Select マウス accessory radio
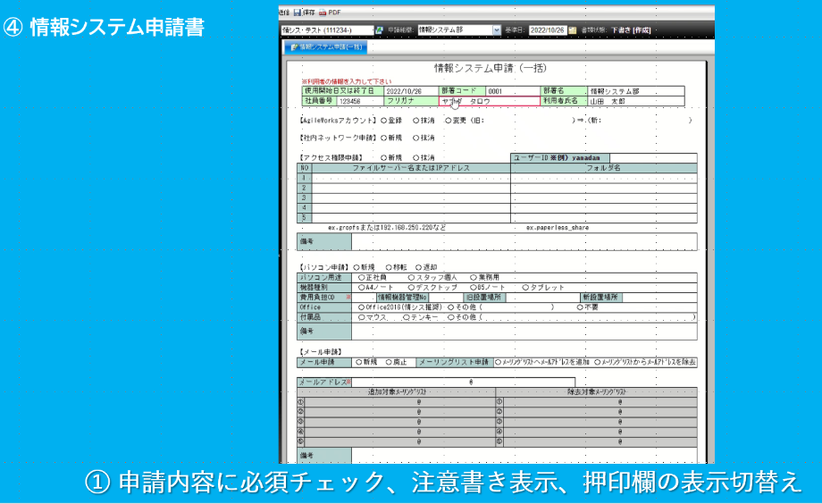This screenshot has width=822, height=504. 362,317
